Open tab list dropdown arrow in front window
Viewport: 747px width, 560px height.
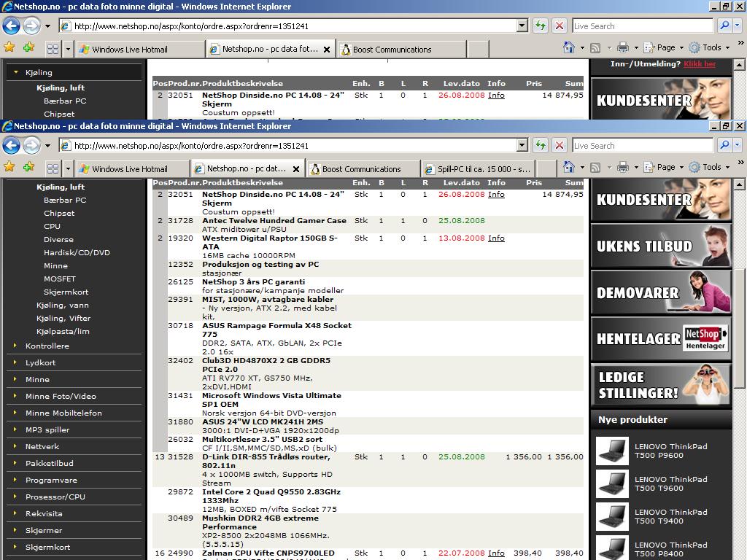tap(68, 168)
